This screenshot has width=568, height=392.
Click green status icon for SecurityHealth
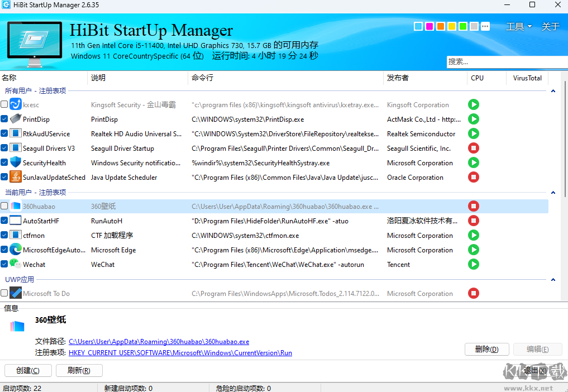(474, 162)
